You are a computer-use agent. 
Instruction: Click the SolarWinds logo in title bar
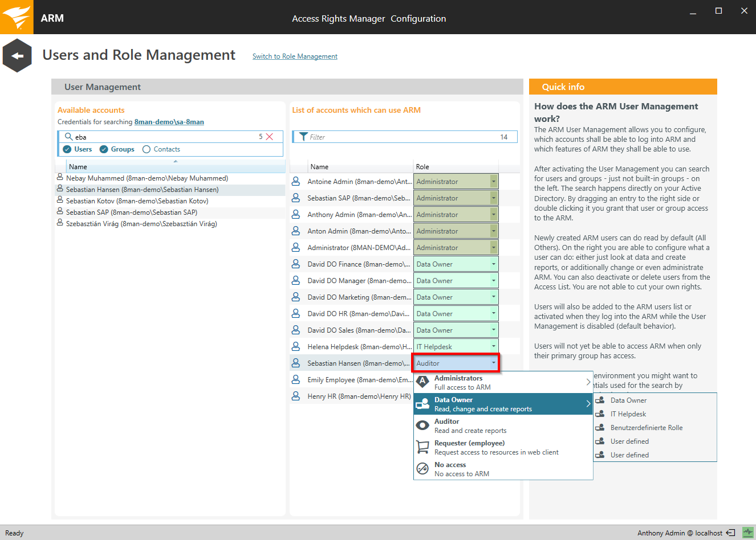tap(17, 17)
